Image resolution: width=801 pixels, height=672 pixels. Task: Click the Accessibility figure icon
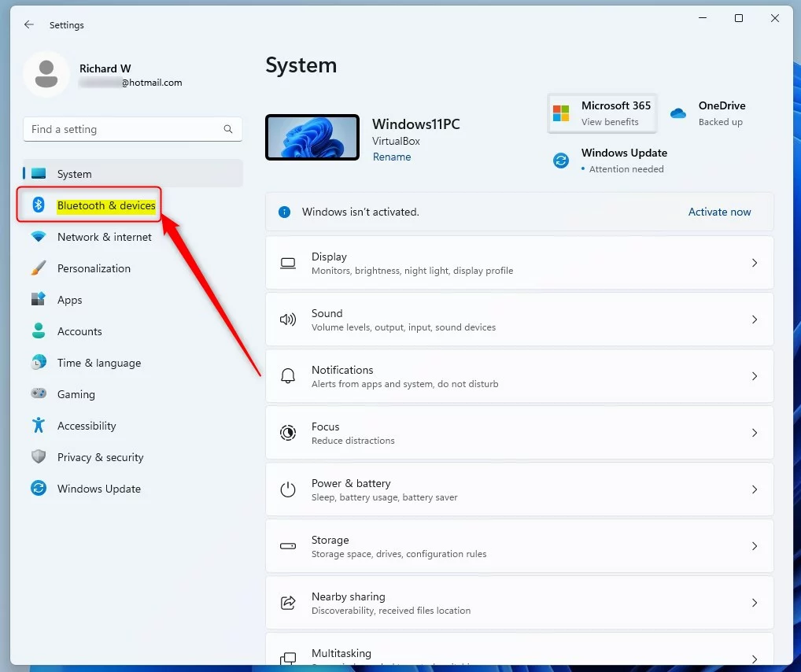pyautogui.click(x=39, y=426)
